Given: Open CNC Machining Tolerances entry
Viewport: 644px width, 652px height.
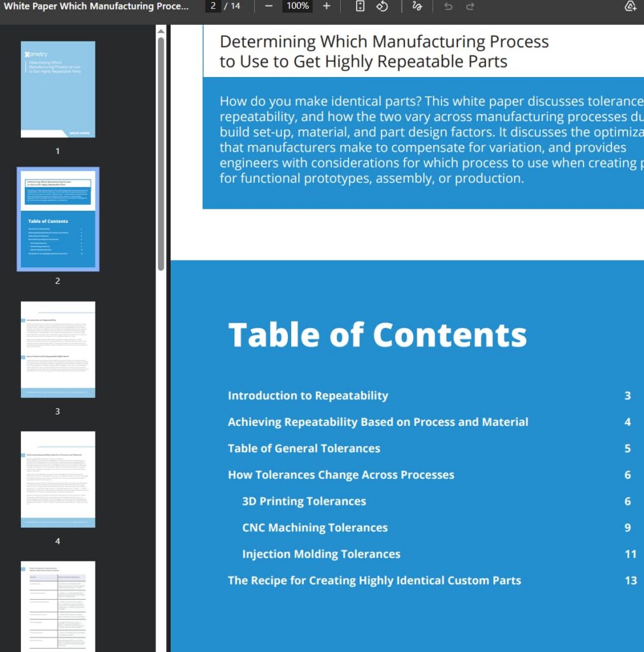Looking at the screenshot, I should [x=315, y=528].
